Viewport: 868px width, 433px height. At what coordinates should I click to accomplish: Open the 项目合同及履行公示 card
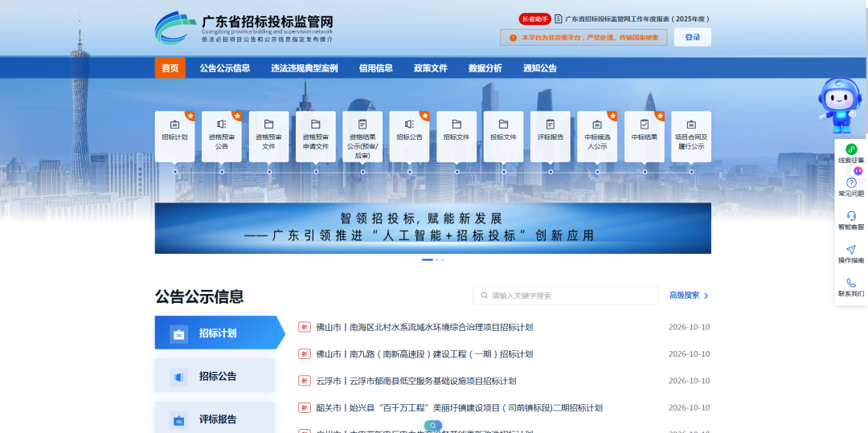point(691,137)
